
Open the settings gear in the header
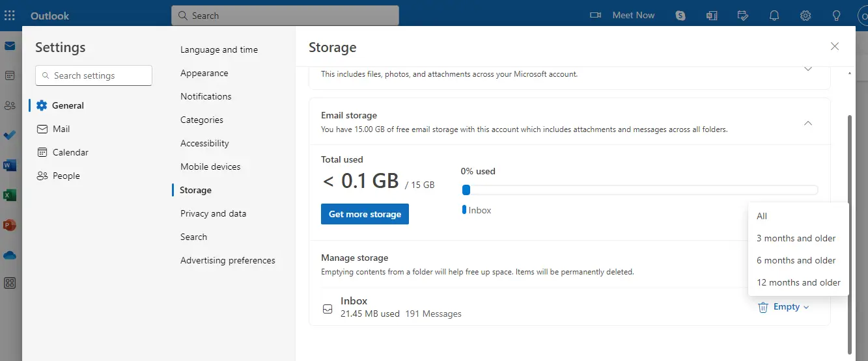(805, 16)
